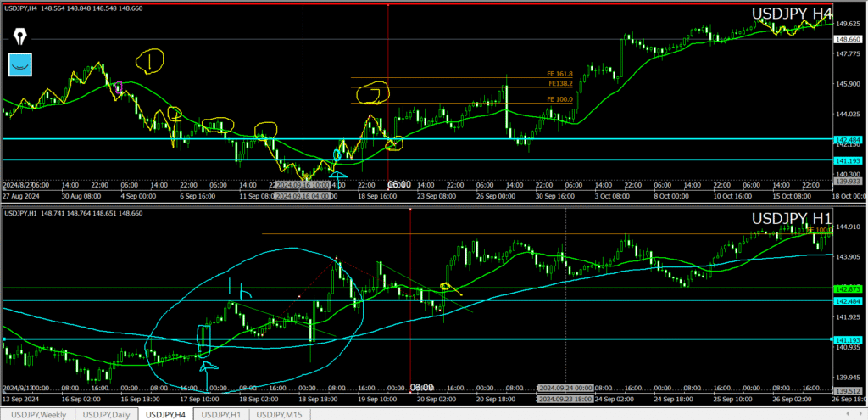This screenshot has height=420, width=868.
Task: Open the USDJPY,M15 chart tab
Action: pyautogui.click(x=283, y=414)
